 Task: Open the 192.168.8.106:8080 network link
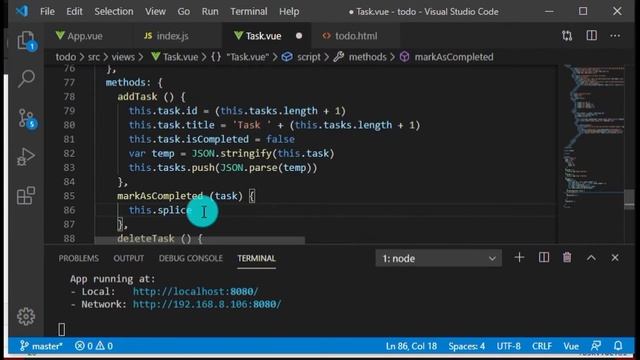[x=207, y=304]
